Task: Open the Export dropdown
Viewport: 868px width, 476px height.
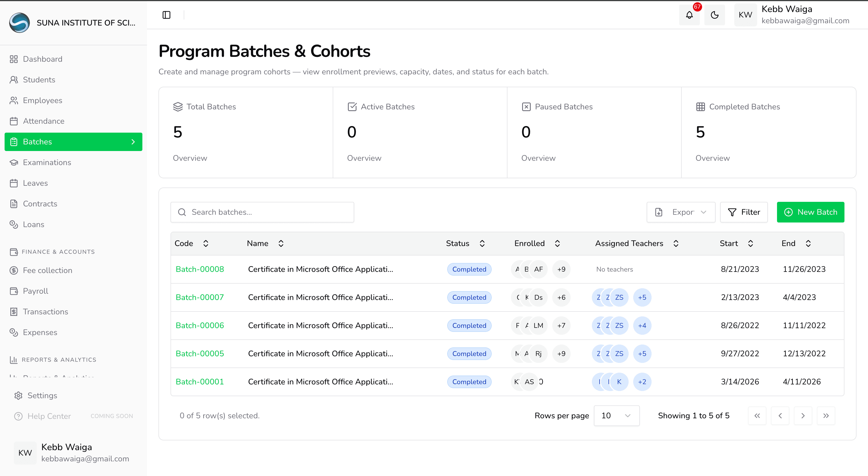Action: (681, 212)
